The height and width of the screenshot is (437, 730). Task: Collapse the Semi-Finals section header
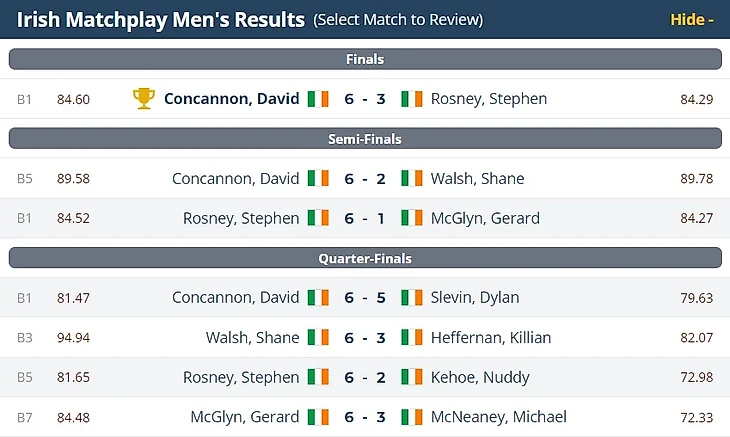coord(364,139)
